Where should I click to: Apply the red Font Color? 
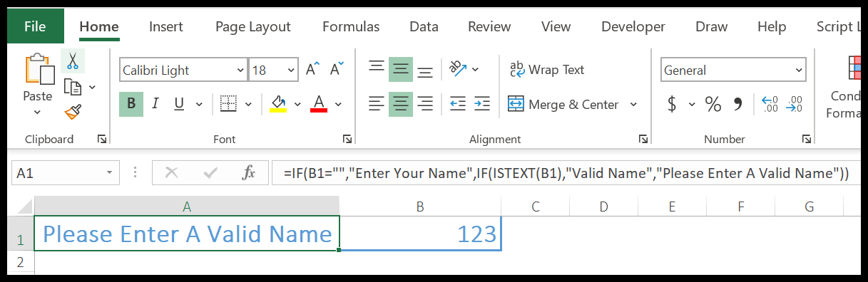coord(319,104)
